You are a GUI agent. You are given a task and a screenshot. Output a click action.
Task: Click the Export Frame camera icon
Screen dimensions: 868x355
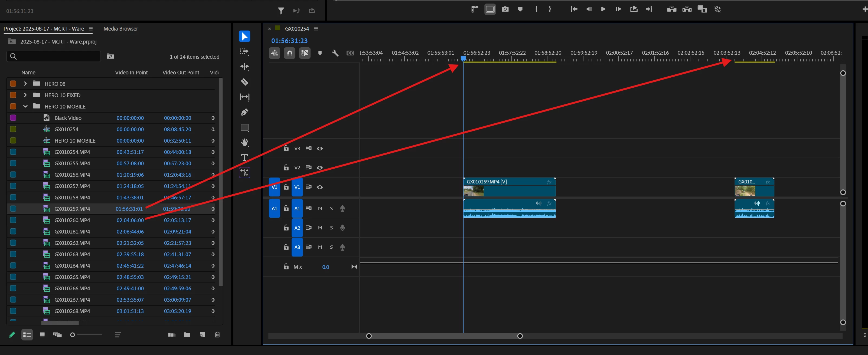505,9
